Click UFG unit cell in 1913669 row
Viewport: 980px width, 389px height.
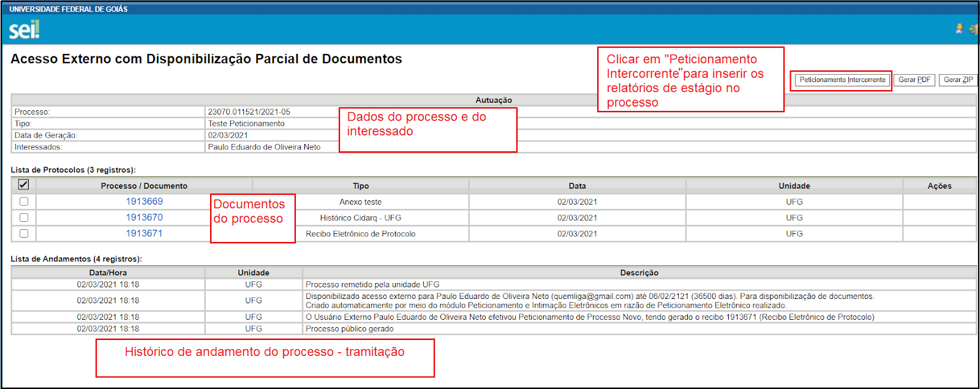pos(794,202)
